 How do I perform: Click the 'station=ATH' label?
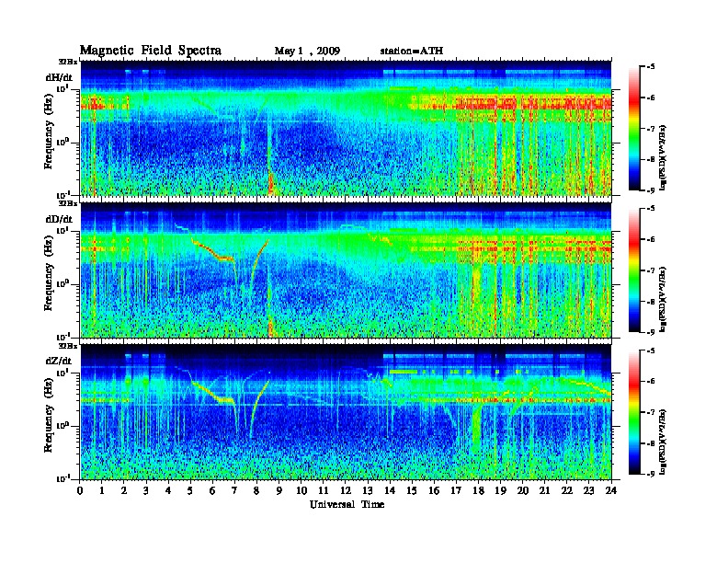coord(412,51)
